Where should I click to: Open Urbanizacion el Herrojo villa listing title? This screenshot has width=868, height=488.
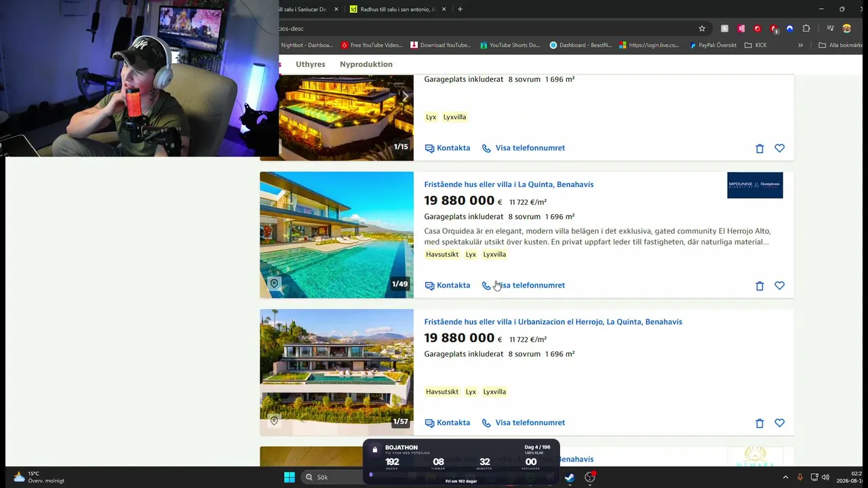[553, 322]
